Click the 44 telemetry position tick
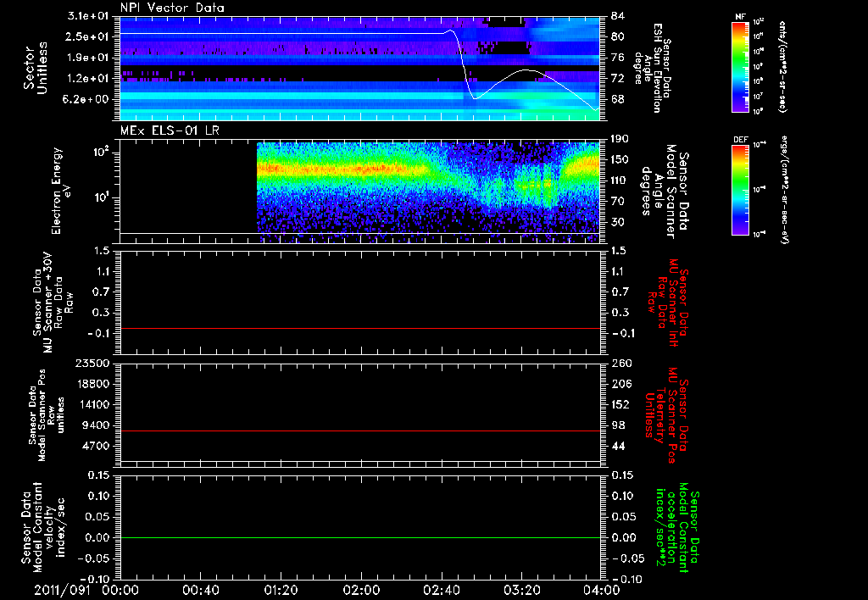This screenshot has height=600, width=868. [x=618, y=446]
